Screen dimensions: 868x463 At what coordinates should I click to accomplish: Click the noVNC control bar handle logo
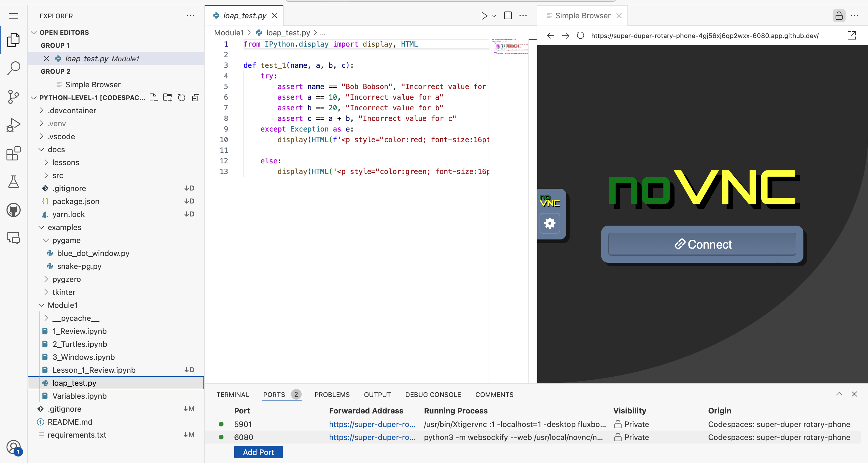(550, 201)
